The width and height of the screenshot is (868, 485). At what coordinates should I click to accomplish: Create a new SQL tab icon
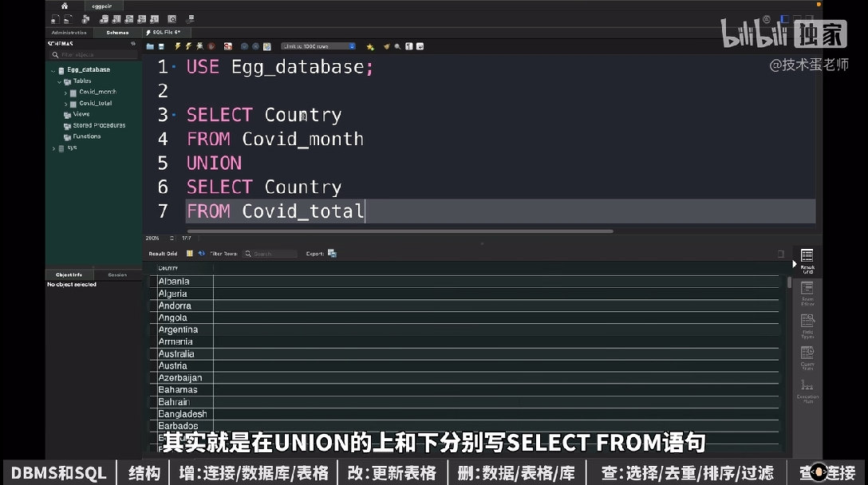pyautogui.click(x=55, y=19)
